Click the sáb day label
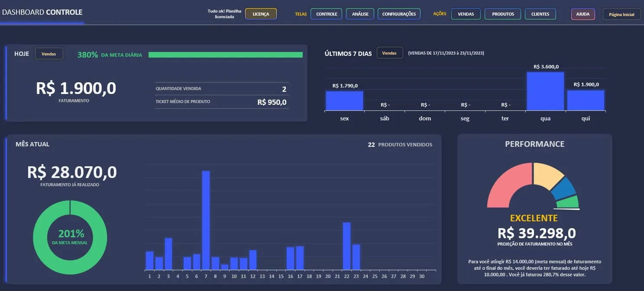The width and height of the screenshot is (644, 291). [x=385, y=118]
